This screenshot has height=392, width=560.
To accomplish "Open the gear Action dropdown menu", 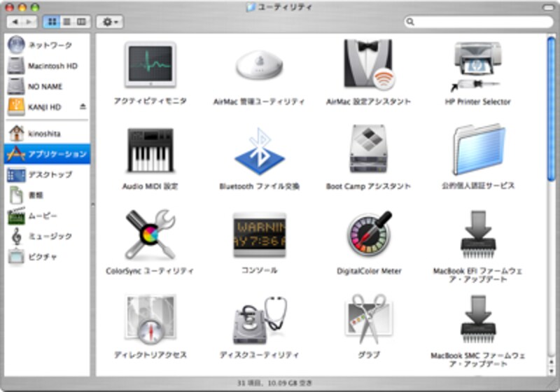I will 110,22.
